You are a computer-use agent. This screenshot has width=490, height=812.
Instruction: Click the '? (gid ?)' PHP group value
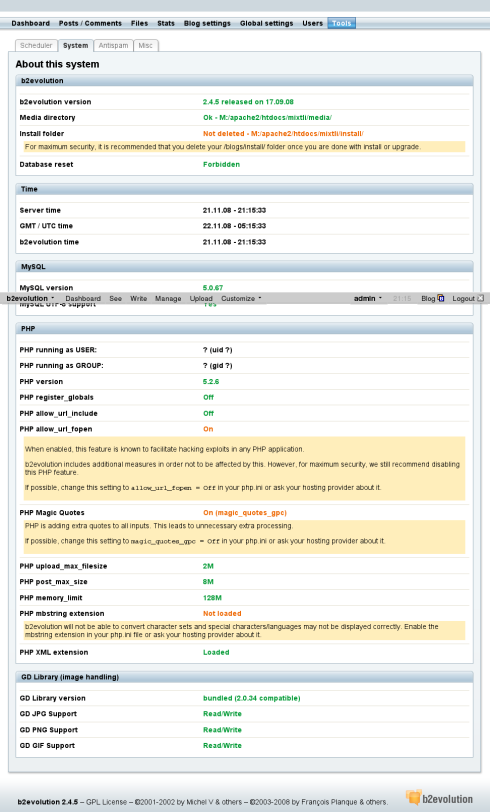click(218, 366)
